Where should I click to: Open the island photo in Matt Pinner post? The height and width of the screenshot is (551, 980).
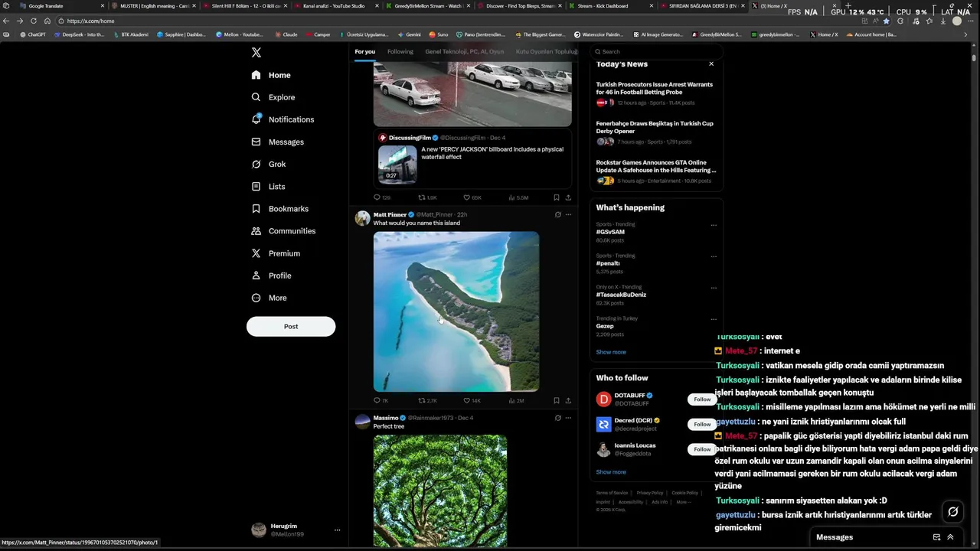pos(456,311)
